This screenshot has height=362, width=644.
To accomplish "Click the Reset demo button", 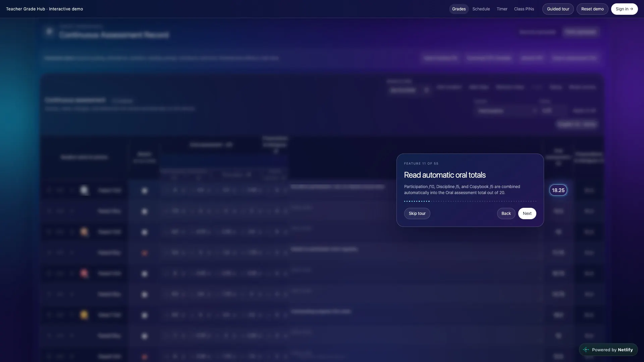I will pos(592,9).
